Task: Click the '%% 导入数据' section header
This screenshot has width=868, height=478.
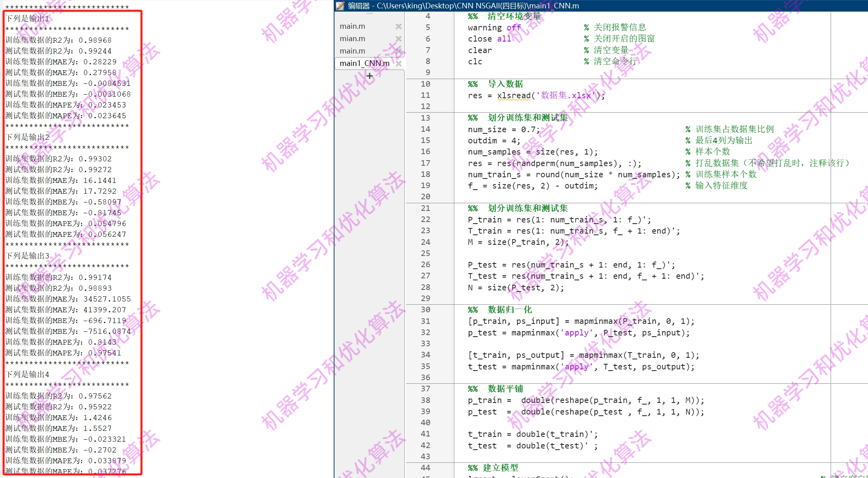Action: (496, 84)
